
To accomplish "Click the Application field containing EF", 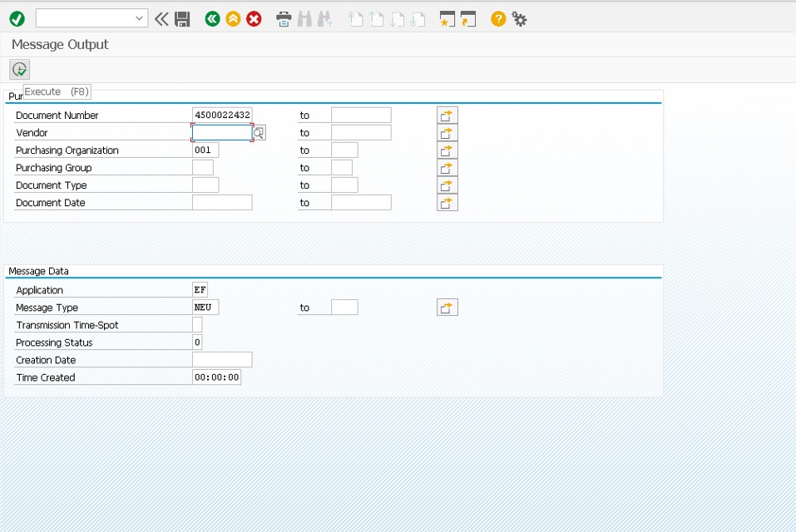I will [x=200, y=290].
